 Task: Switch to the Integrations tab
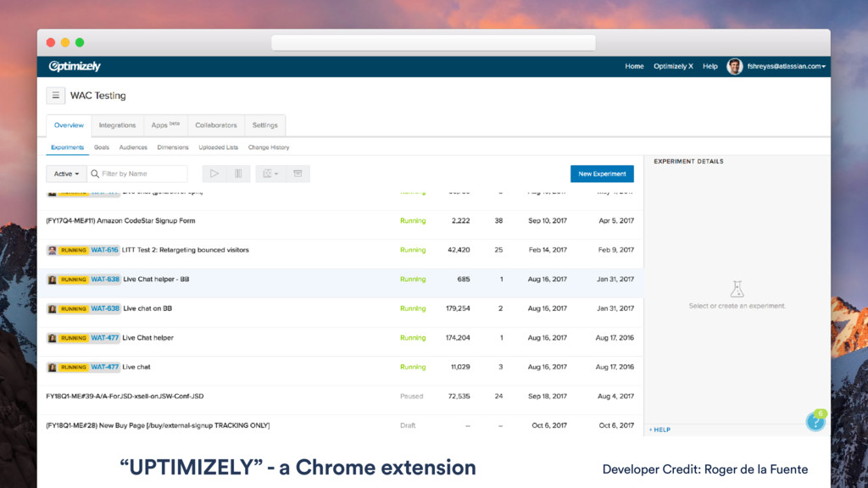coord(117,125)
